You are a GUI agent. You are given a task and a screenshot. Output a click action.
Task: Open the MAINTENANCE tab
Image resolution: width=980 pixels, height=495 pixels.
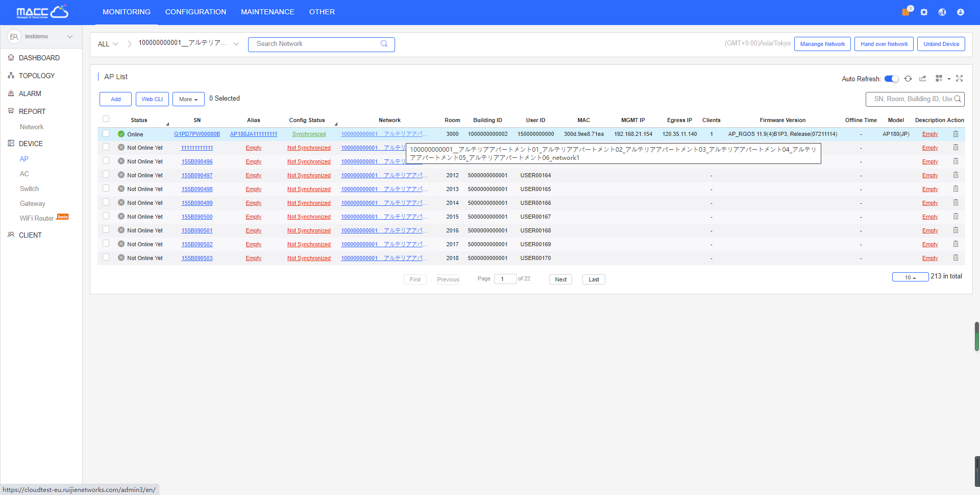point(267,12)
